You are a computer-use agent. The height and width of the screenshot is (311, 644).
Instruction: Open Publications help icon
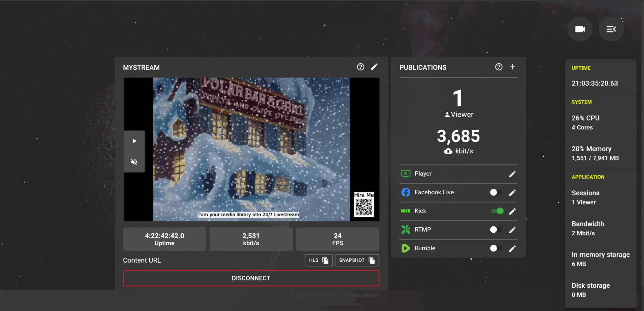(499, 67)
